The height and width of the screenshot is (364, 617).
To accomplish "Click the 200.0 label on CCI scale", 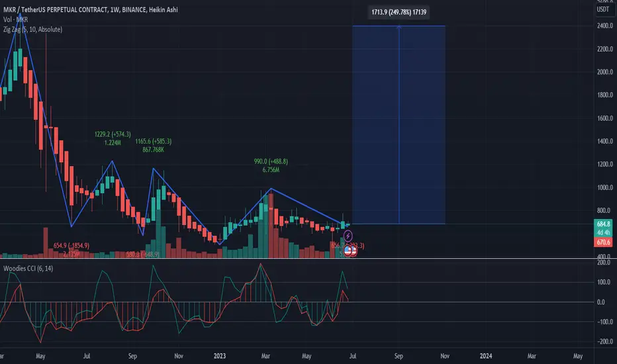I will pyautogui.click(x=603, y=263).
